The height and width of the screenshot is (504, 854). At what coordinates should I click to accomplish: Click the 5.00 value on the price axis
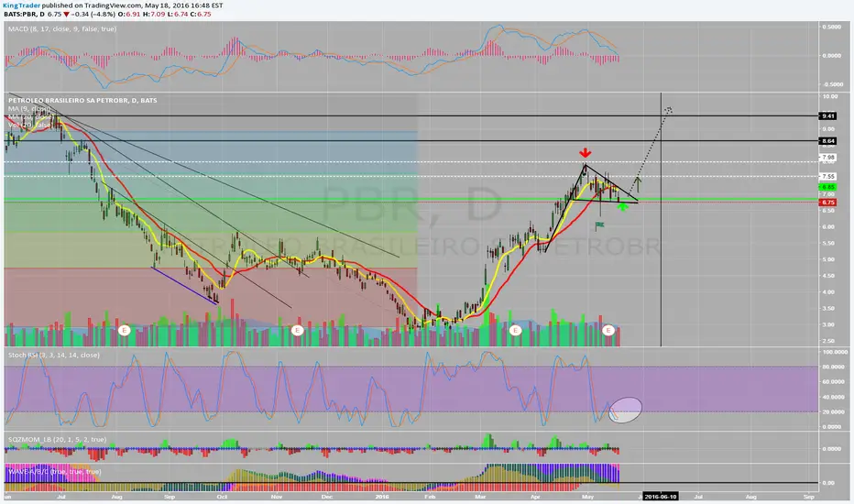point(828,259)
